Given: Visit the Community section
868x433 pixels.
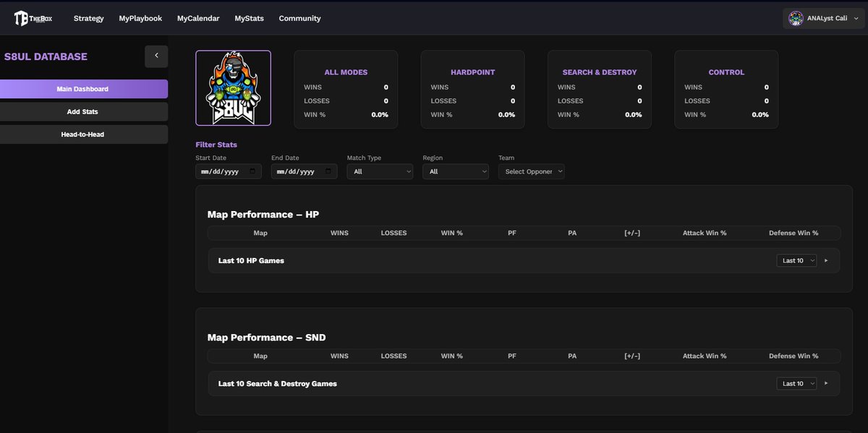Looking at the screenshot, I should click(x=299, y=18).
